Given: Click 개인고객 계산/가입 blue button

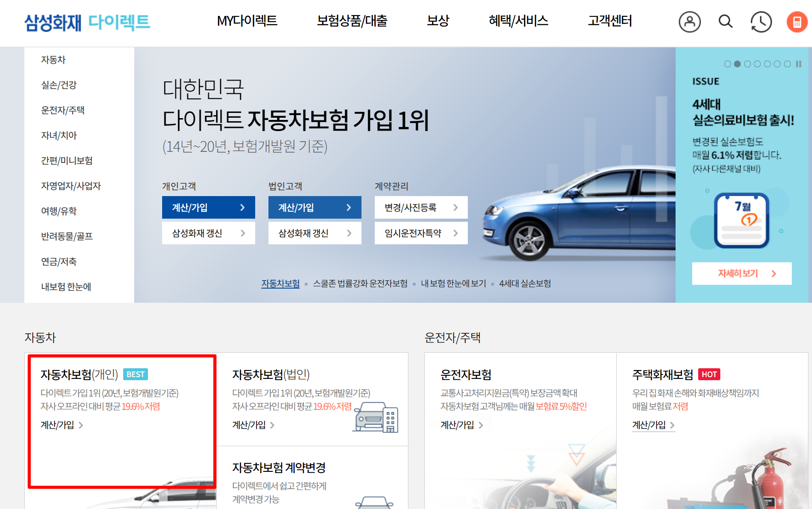Looking at the screenshot, I should (209, 207).
